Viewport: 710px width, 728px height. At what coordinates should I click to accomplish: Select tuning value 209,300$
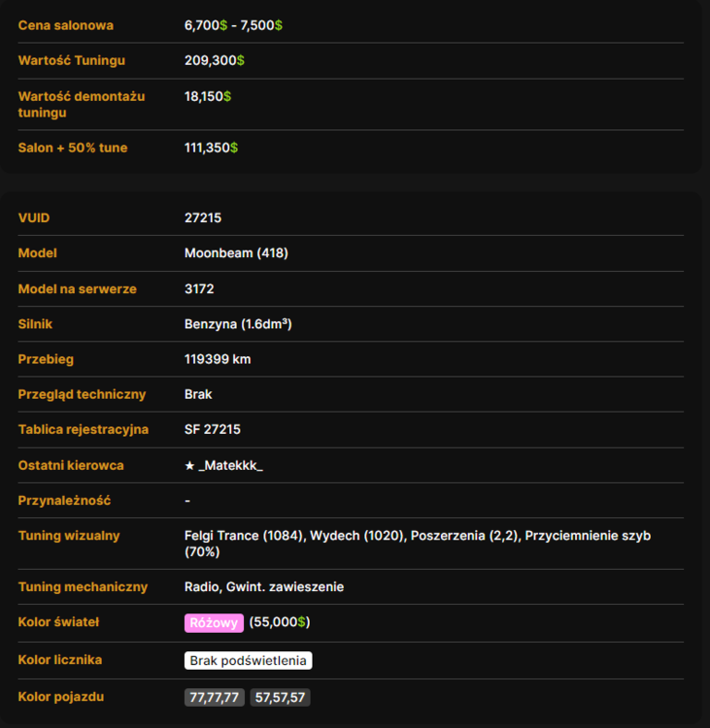(215, 60)
